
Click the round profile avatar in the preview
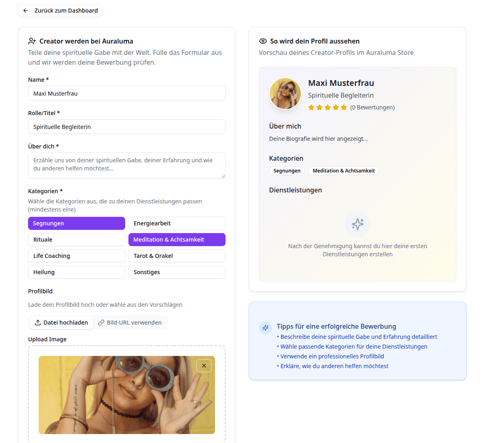coord(285,94)
